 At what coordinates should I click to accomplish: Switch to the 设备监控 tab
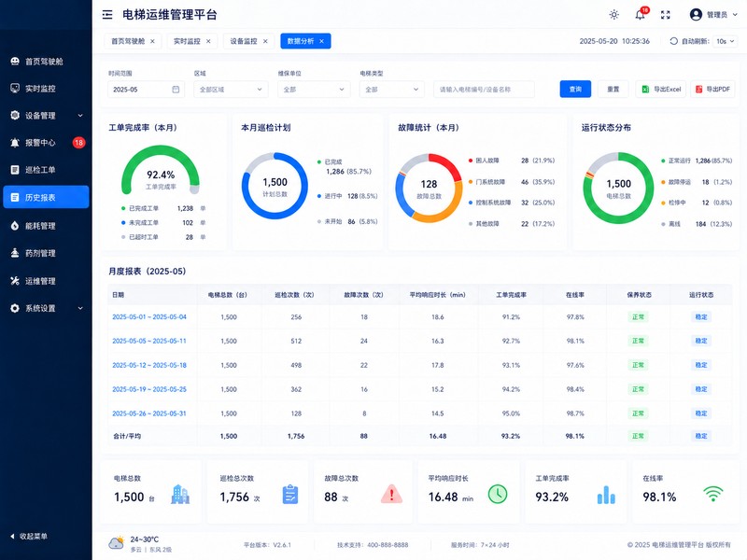point(244,41)
